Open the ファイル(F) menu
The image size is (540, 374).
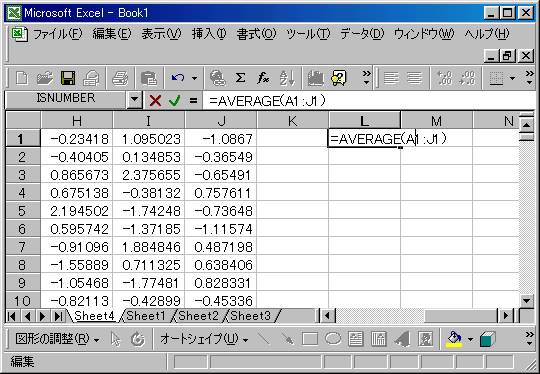57,34
